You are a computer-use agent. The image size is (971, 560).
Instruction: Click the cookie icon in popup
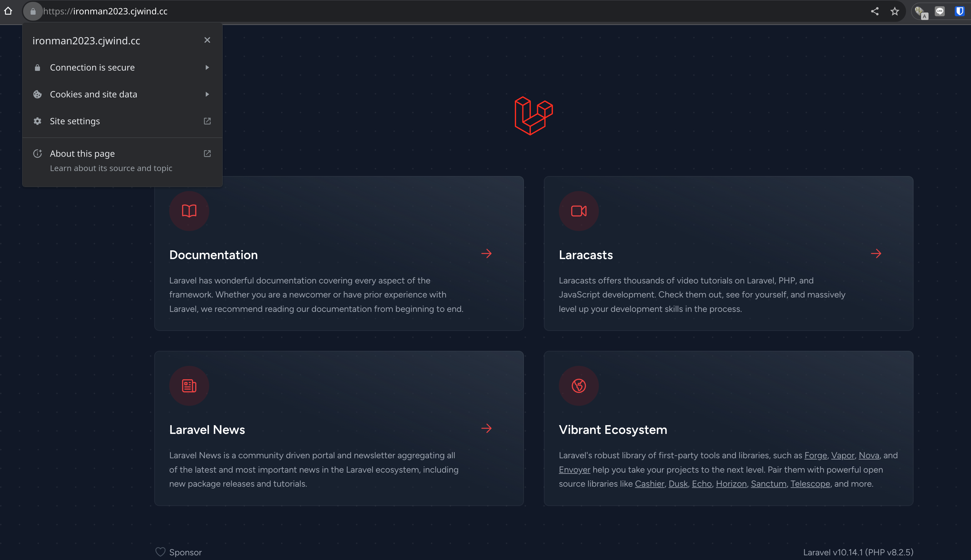click(37, 94)
